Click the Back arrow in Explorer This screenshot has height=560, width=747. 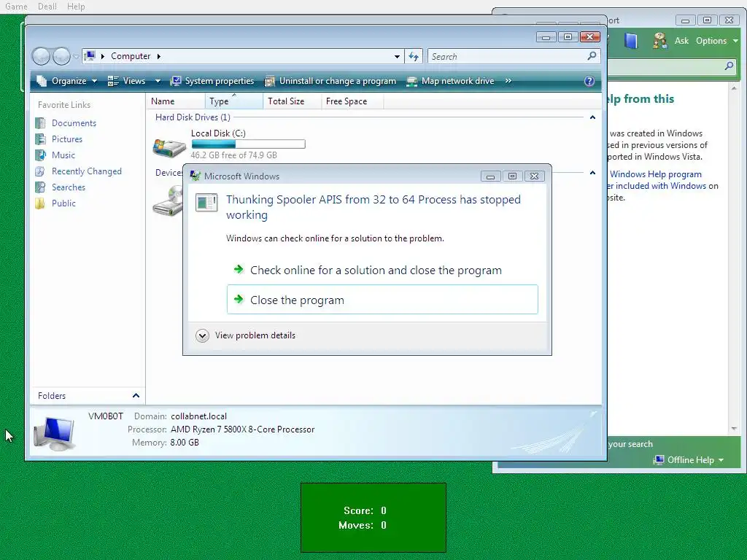point(41,57)
